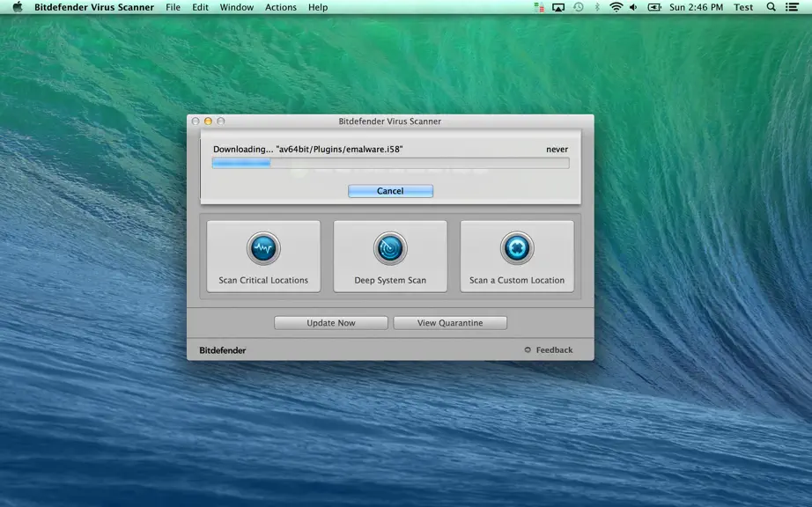This screenshot has height=507, width=812.
Task: Open Spotlight search magnifier icon
Action: 771,7
